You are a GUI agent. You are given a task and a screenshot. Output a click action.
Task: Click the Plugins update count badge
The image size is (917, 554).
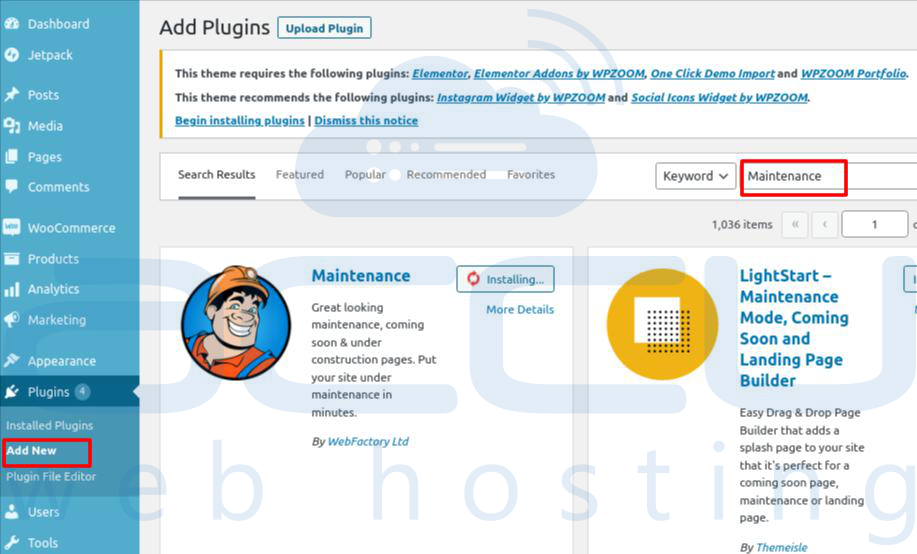[82, 391]
